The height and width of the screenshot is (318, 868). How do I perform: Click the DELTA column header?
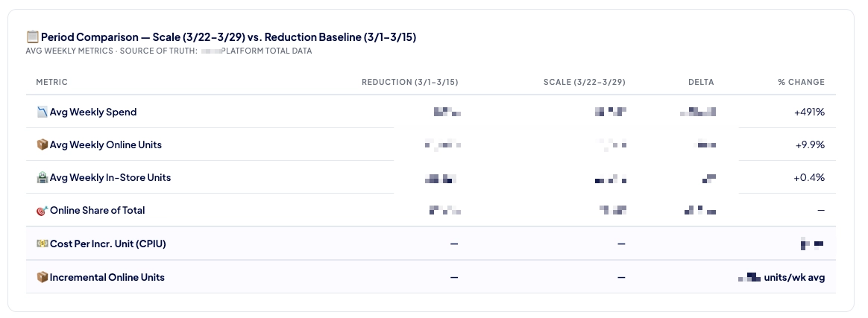click(x=701, y=82)
